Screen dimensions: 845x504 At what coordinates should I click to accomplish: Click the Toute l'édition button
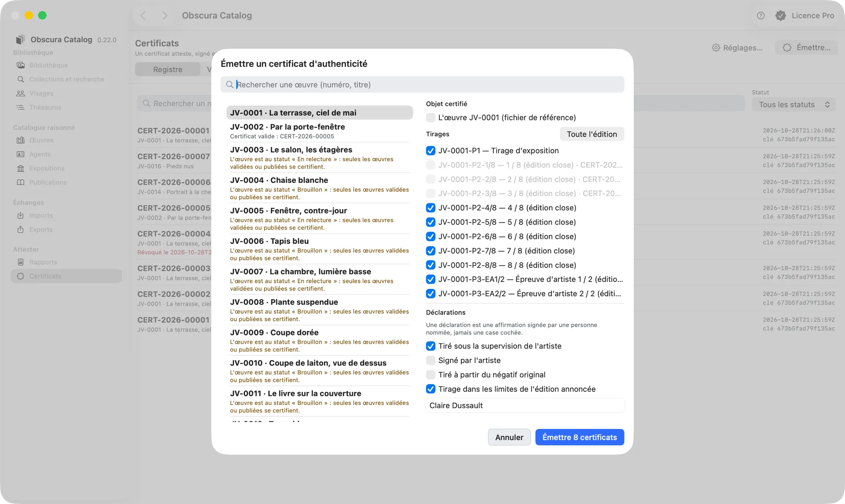pos(591,134)
